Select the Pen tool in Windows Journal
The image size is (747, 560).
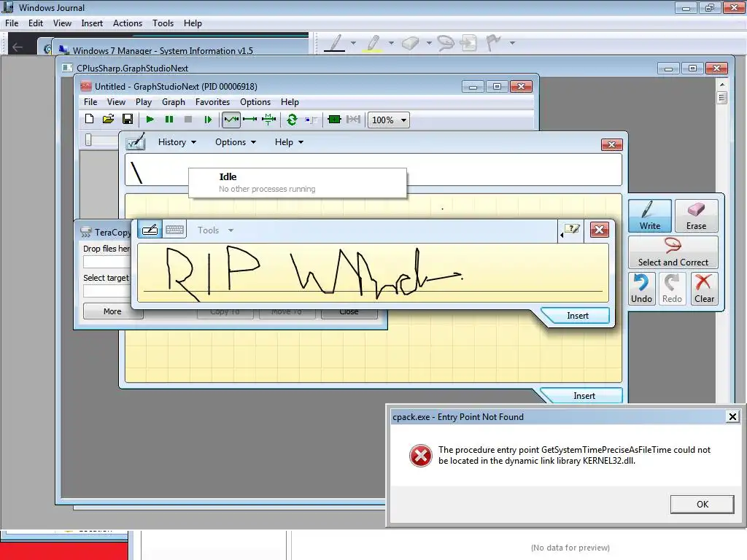336,43
